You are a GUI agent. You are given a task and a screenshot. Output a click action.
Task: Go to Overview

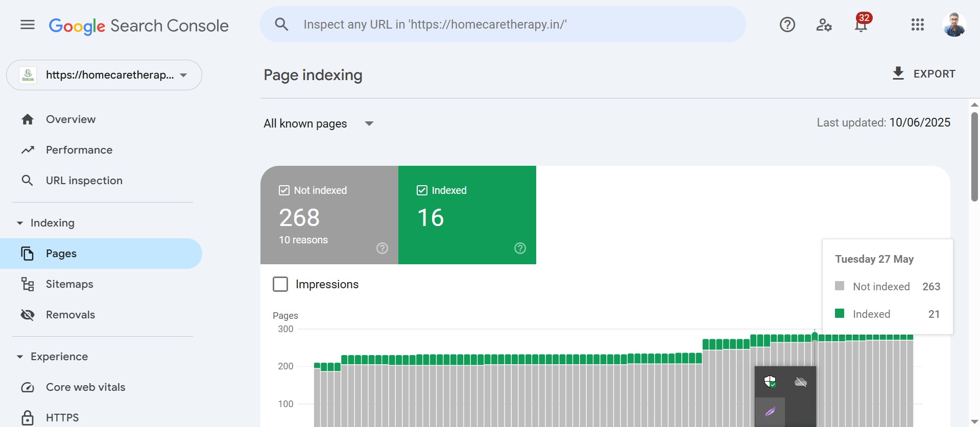(x=101, y=119)
